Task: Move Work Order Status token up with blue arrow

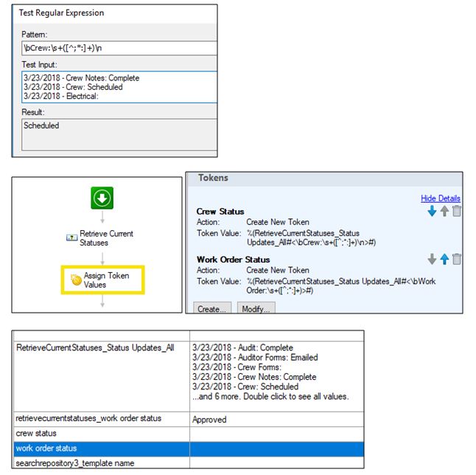Action: click(444, 259)
